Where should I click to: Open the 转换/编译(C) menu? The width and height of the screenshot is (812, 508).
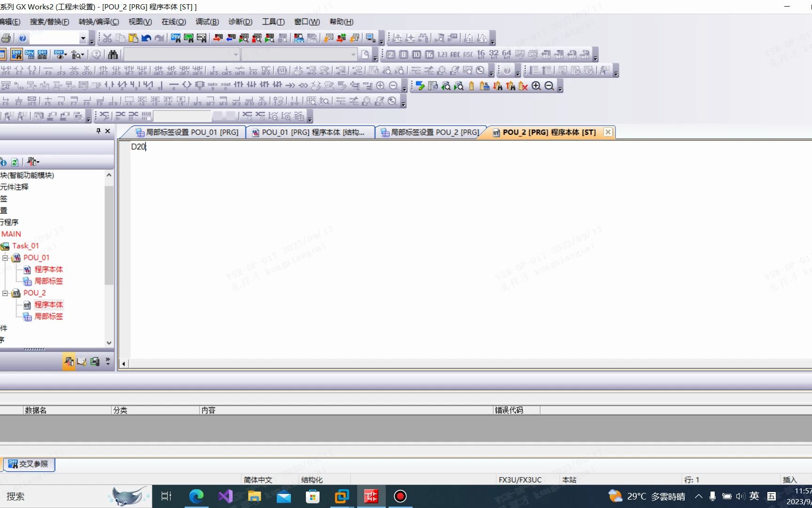[x=99, y=22]
